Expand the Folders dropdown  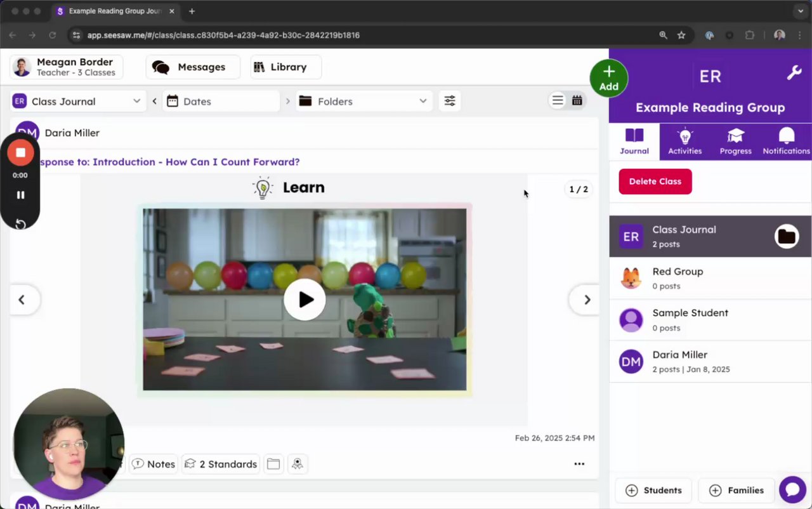364,101
